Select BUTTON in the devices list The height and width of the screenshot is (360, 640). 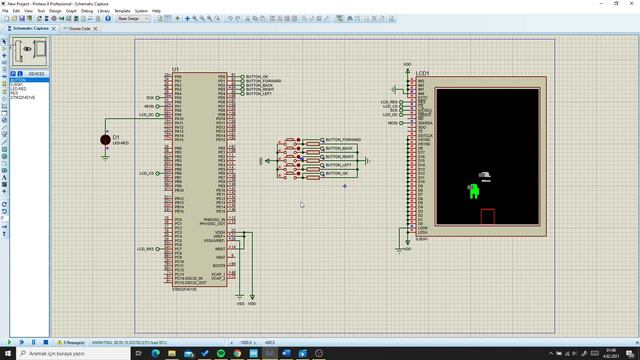click(x=29, y=80)
